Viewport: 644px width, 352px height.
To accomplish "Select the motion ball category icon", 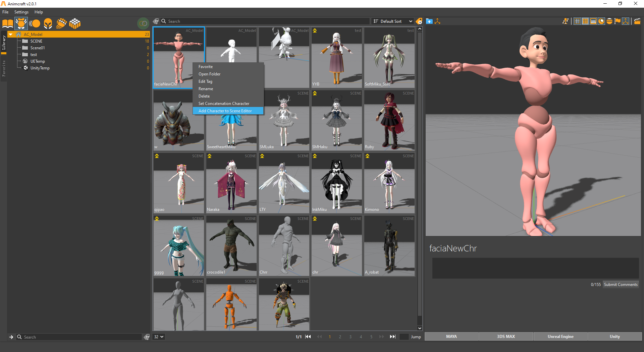I will [35, 23].
